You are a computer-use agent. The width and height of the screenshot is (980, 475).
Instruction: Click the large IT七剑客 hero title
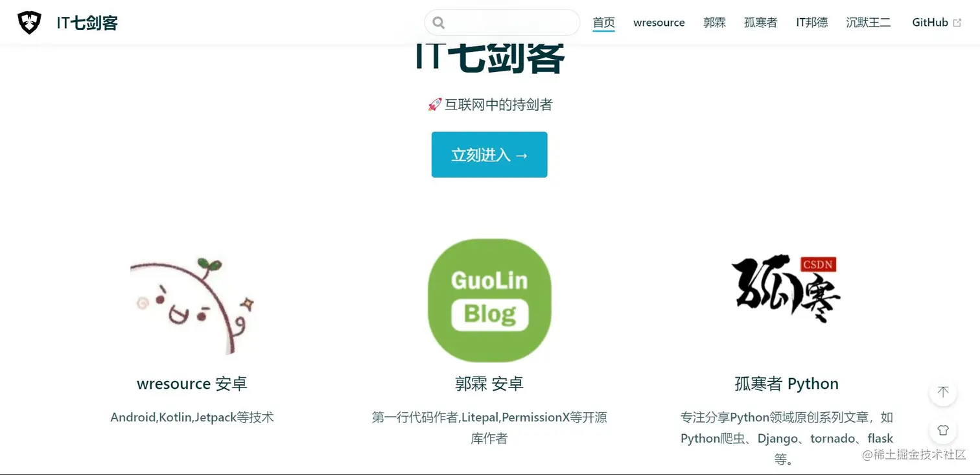pyautogui.click(x=489, y=58)
